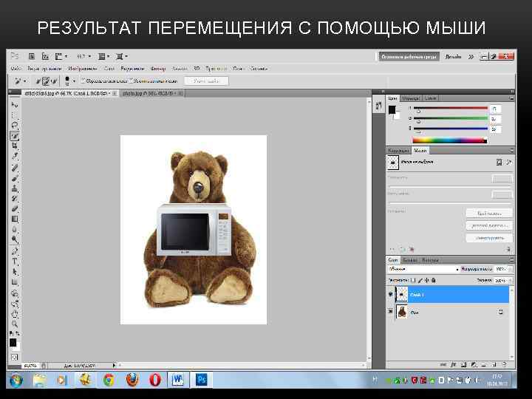The height and width of the screenshot is (399, 532).
Task: Click the 'Край маски' button
Action: [489, 214]
